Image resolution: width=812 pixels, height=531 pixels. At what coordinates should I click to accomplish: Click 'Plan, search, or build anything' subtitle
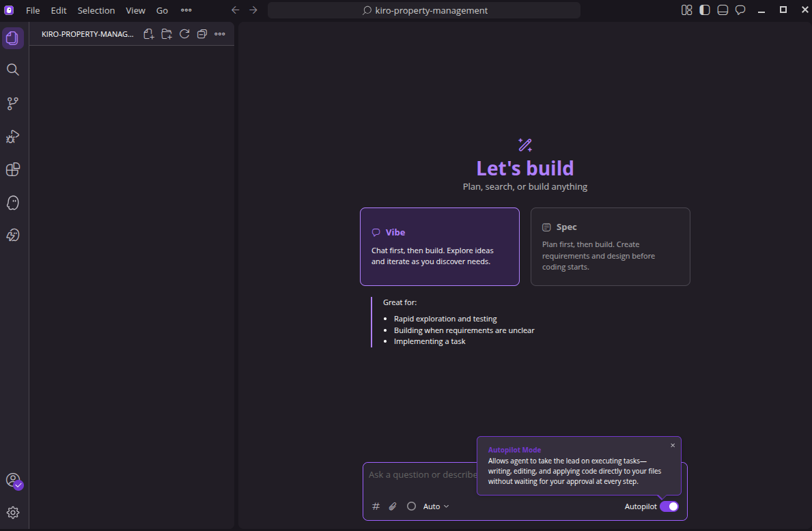click(525, 187)
